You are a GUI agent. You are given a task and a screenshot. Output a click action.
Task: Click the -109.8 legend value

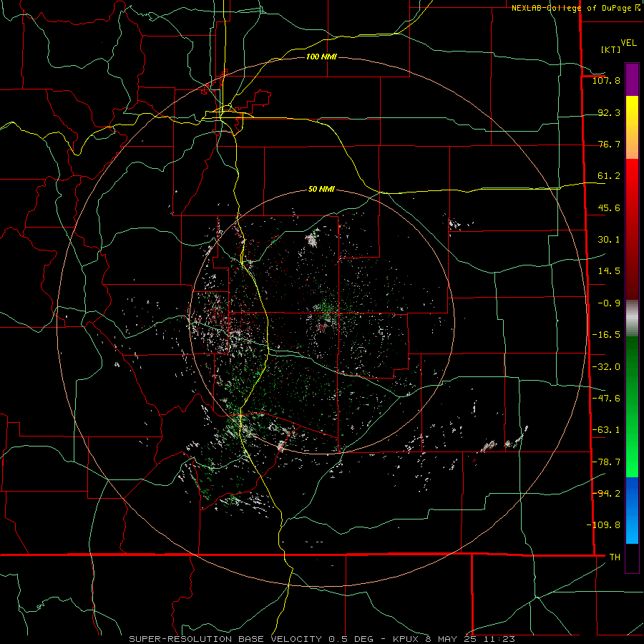coord(603,525)
